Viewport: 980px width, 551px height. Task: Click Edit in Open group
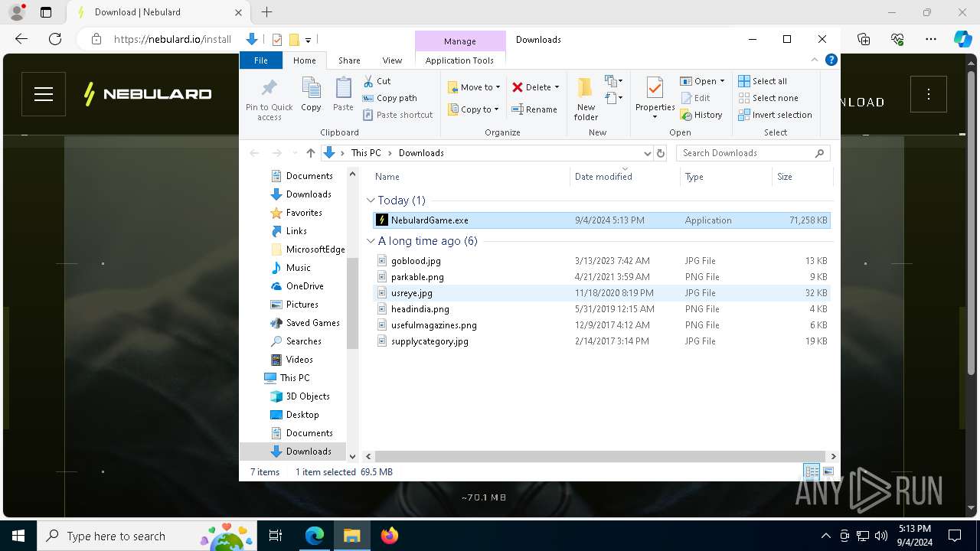click(x=695, y=98)
